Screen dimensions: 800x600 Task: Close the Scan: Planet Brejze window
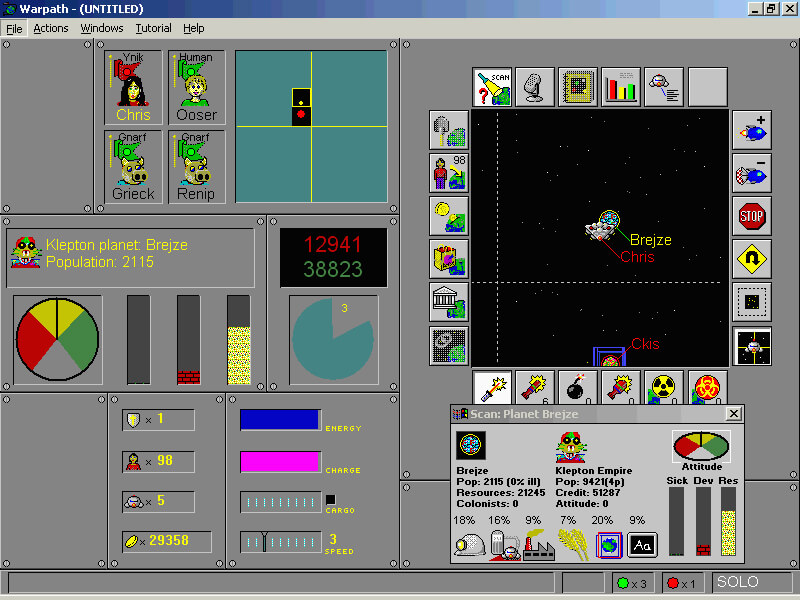click(733, 414)
